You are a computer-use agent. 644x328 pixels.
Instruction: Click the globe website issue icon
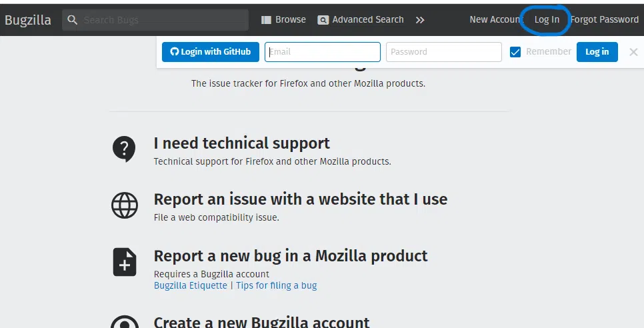pyautogui.click(x=124, y=205)
